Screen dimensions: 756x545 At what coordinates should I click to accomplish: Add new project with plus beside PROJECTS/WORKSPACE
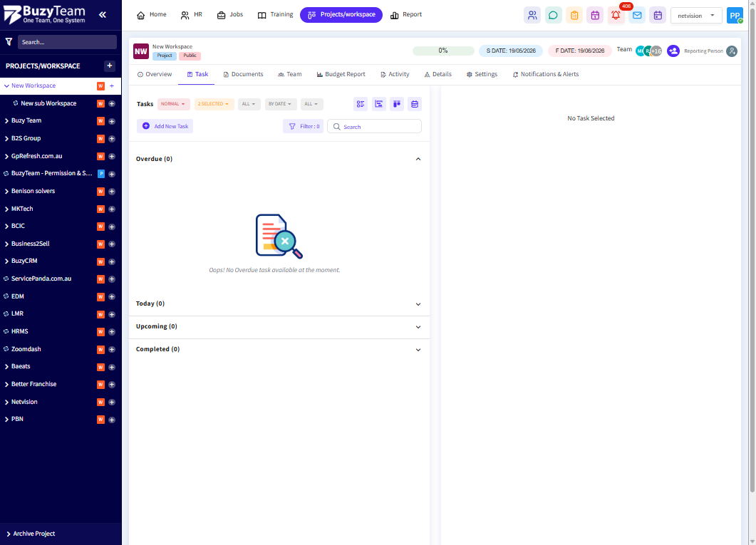coord(110,66)
